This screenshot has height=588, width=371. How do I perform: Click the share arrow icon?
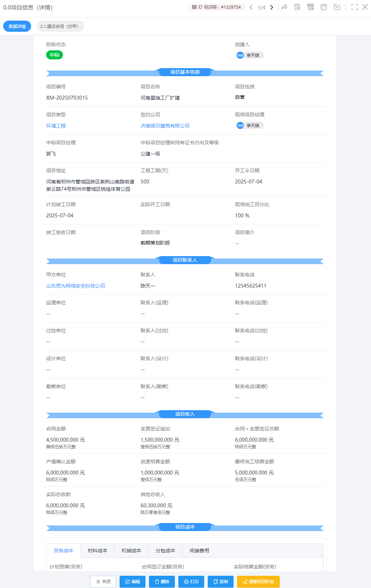(x=285, y=7)
